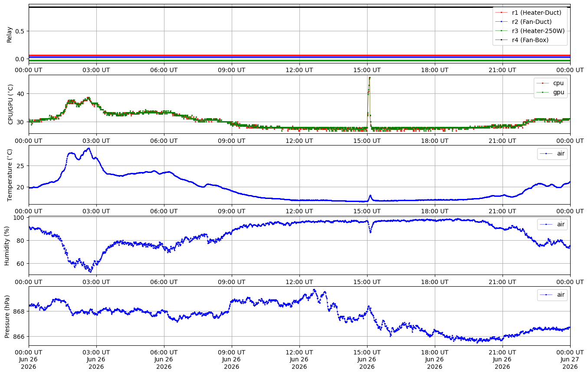Click 06:00 UT under the CPU/GPU plot
The image size is (588, 374).
pyautogui.click(x=164, y=140)
